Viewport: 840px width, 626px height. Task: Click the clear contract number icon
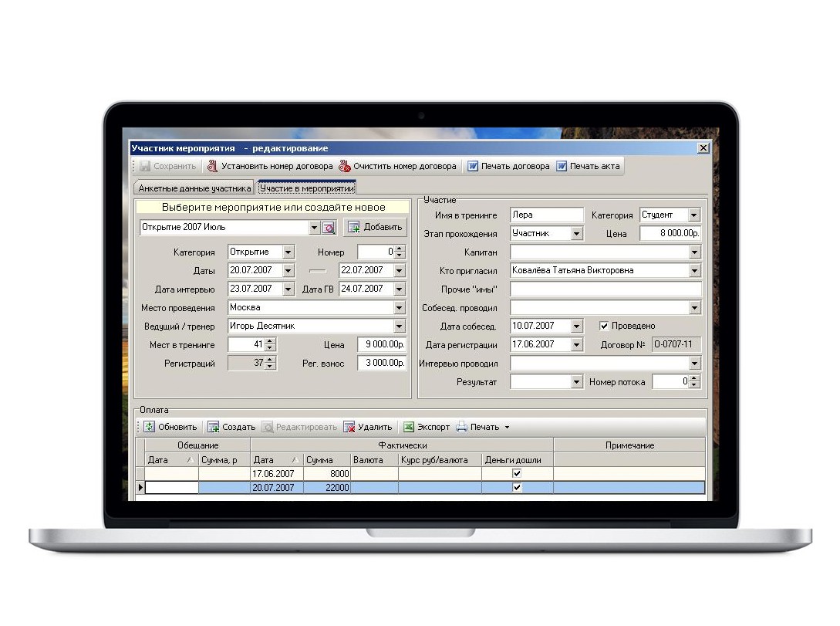click(x=345, y=166)
